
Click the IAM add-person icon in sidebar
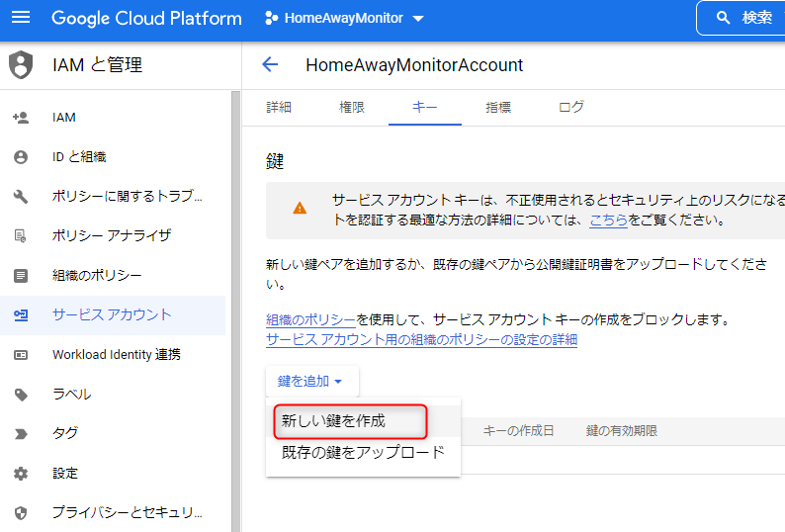[21, 118]
